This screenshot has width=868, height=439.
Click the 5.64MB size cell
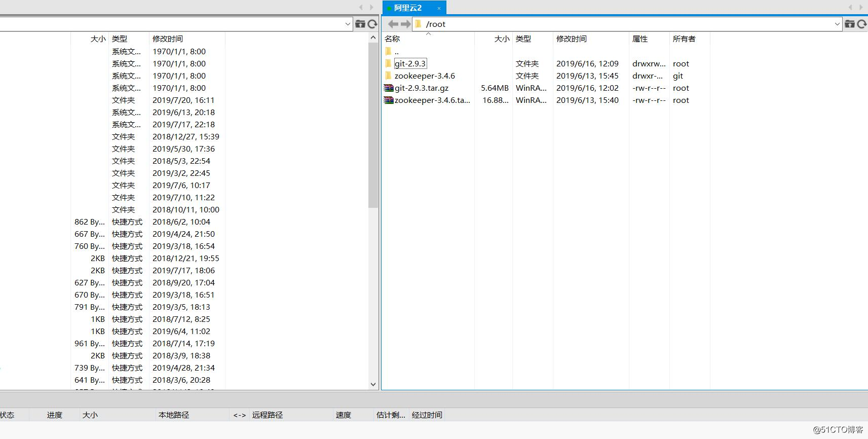(495, 88)
